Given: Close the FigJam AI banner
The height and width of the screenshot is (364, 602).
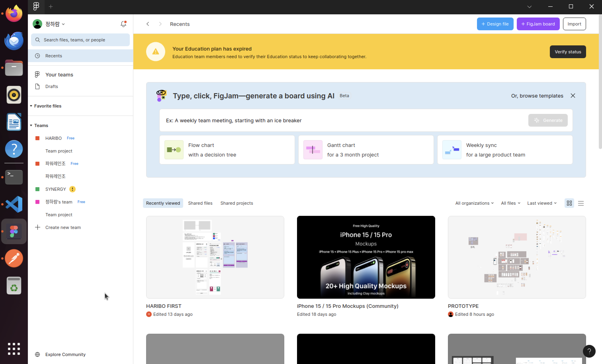Looking at the screenshot, I should click(573, 96).
